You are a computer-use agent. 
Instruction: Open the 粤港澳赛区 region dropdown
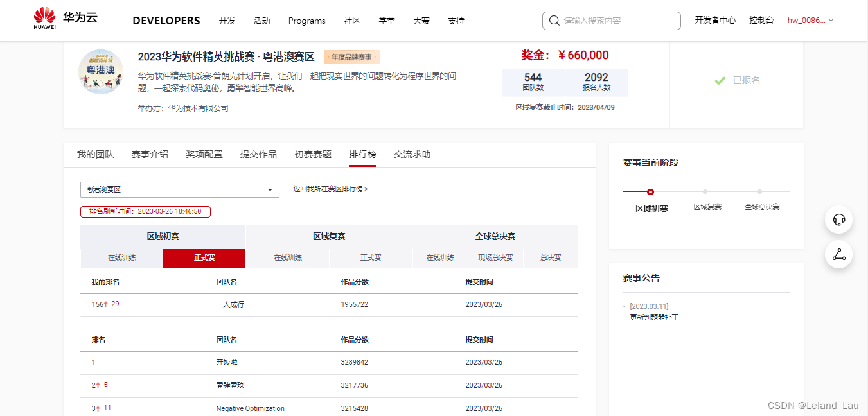[180, 189]
